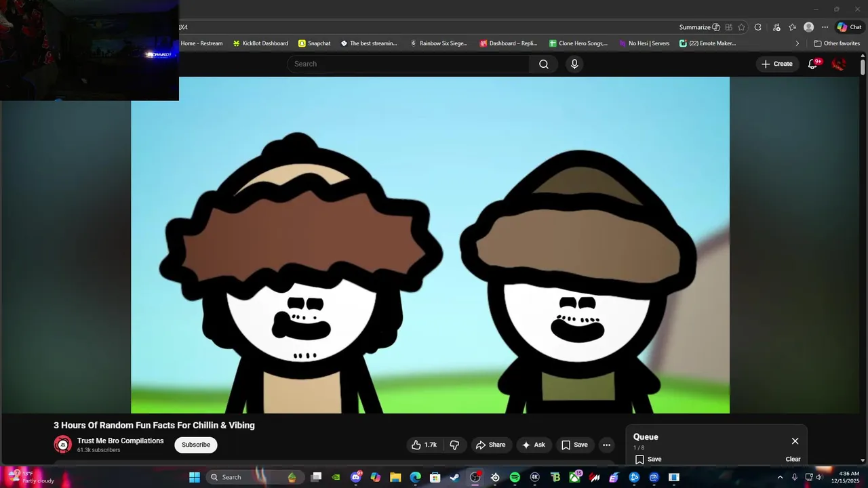Open Task View on taskbar

316,477
